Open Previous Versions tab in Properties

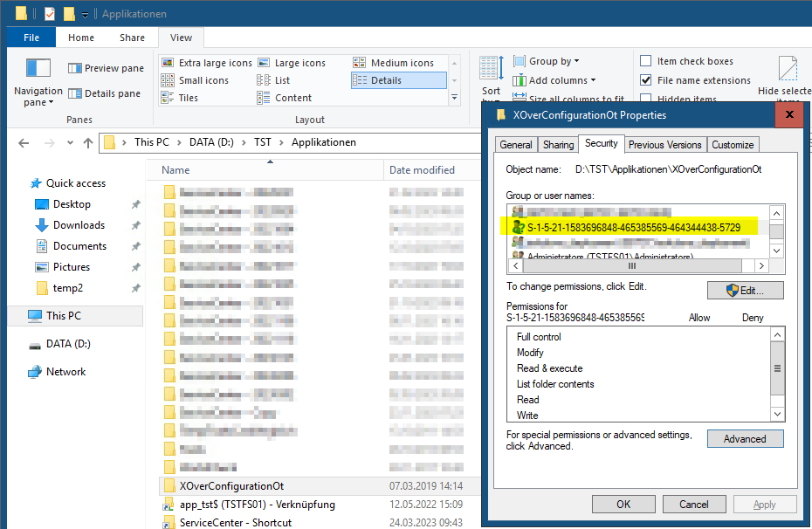665,145
